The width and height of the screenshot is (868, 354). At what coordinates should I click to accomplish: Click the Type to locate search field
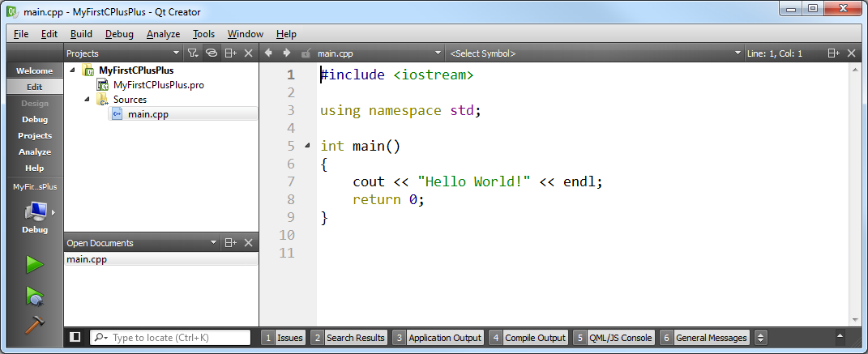(x=178, y=338)
